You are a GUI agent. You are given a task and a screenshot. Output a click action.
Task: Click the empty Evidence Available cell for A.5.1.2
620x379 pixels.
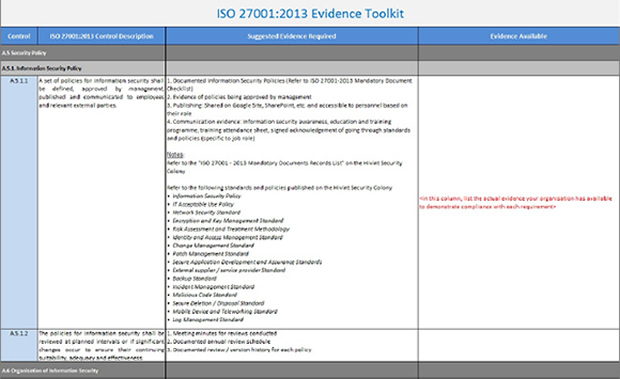pos(519,345)
